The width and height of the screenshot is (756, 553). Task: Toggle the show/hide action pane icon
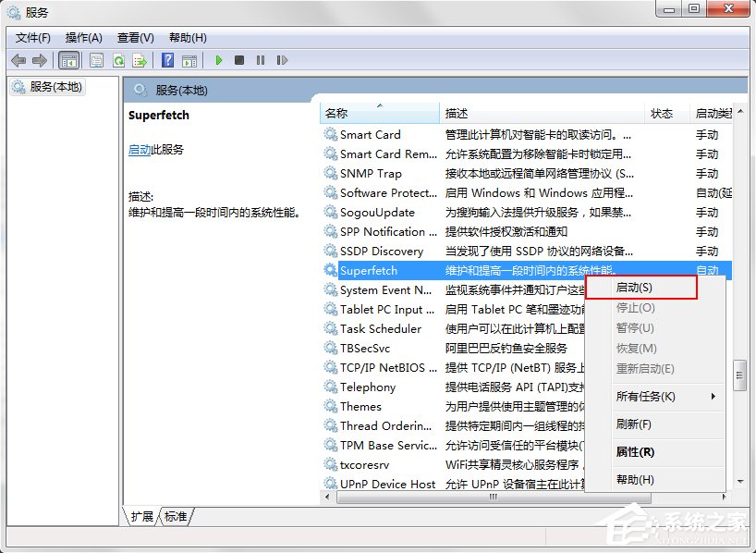point(189,60)
